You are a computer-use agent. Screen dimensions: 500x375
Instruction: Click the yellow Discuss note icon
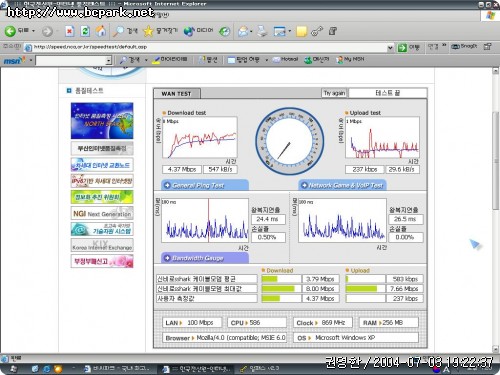click(x=301, y=31)
